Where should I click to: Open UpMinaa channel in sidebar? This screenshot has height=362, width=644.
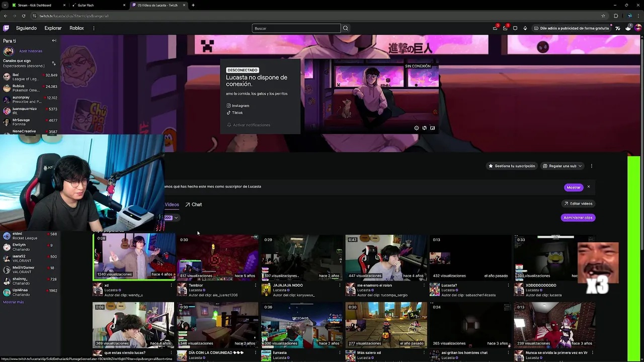(x=30, y=292)
